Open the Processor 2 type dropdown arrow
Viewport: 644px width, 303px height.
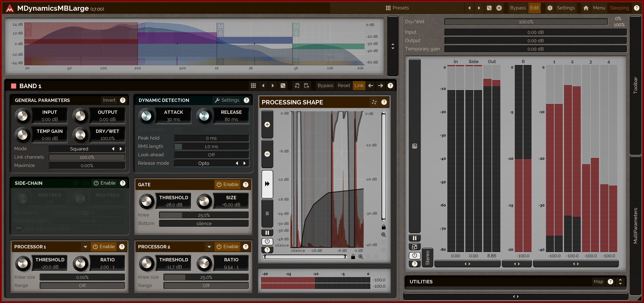coord(209,247)
